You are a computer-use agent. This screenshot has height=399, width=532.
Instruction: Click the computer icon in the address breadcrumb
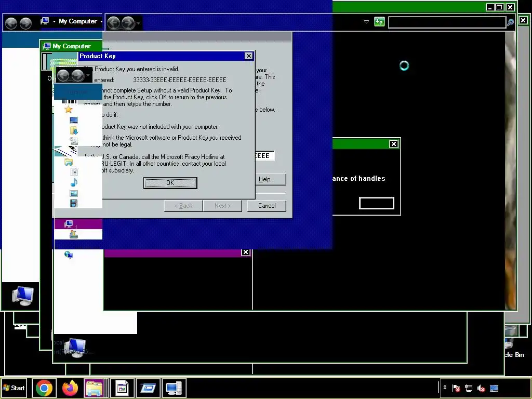tap(45, 21)
